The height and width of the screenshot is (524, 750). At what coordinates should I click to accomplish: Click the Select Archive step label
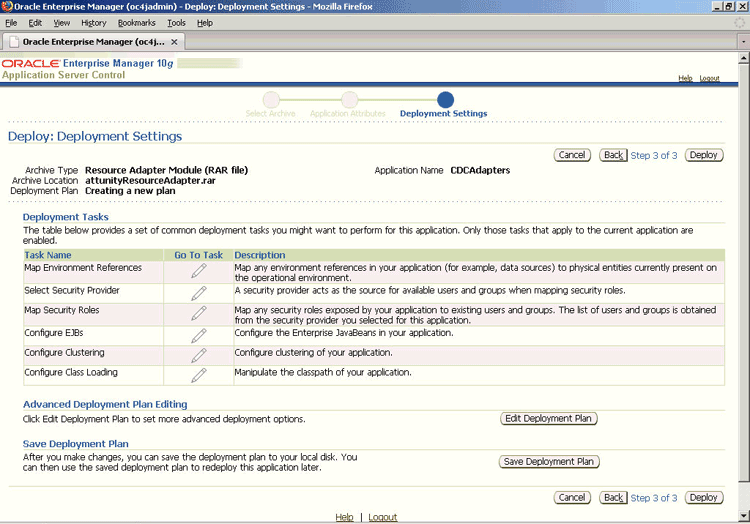pos(270,113)
